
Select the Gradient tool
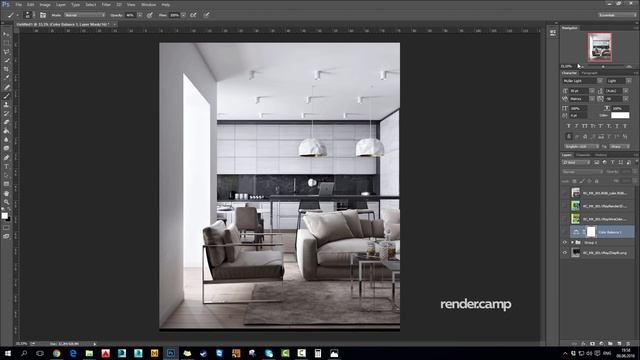coord(6,131)
